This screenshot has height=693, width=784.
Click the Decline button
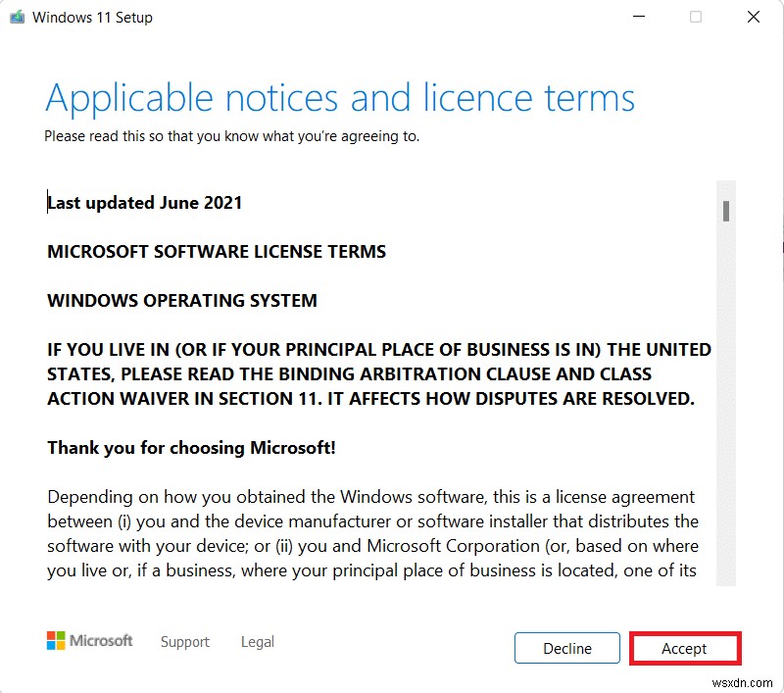pos(566,648)
